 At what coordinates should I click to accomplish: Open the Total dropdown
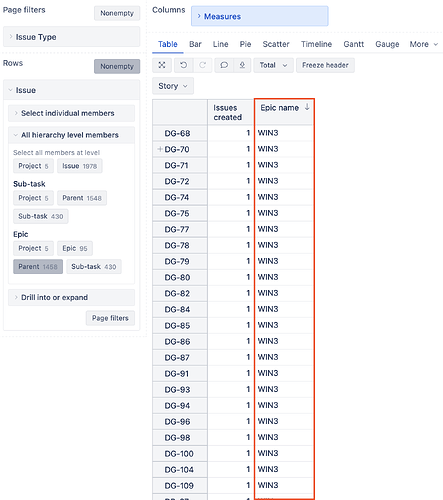(273, 65)
